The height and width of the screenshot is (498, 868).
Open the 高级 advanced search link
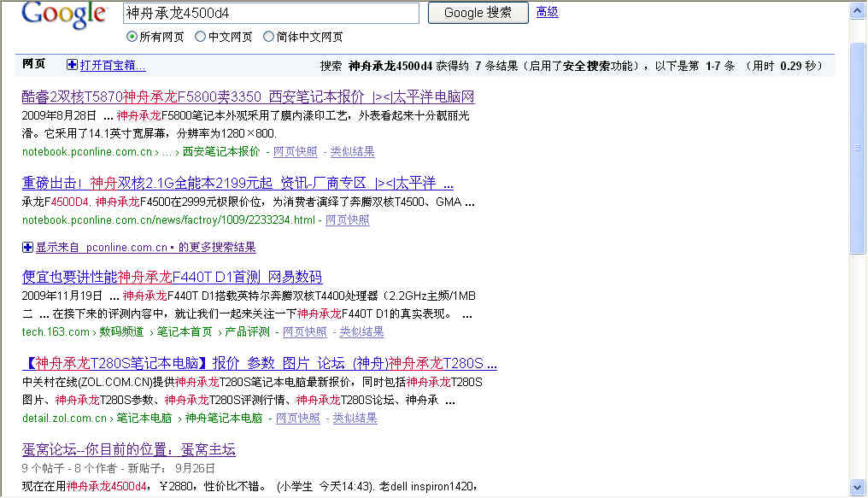pos(547,12)
